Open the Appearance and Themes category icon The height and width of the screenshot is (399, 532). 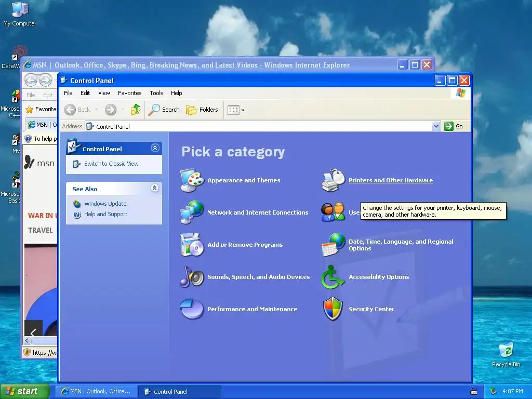pyautogui.click(x=192, y=180)
